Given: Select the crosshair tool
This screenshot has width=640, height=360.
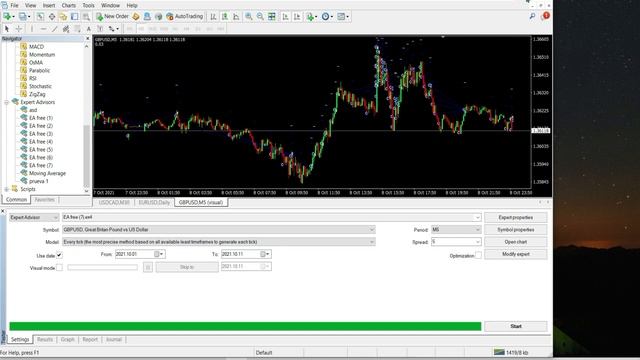Looking at the screenshot, I should pos(18,29).
